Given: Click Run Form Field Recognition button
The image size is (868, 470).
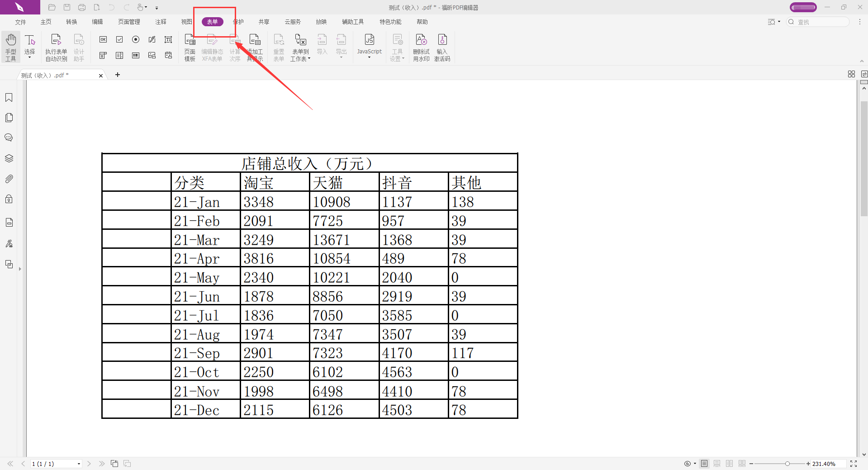Looking at the screenshot, I should pos(56,47).
